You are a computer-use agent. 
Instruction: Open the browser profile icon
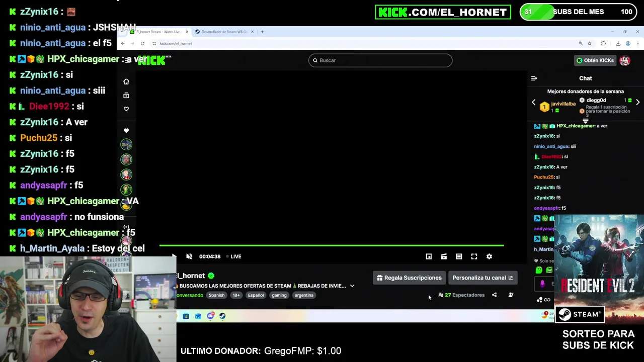pos(628,44)
